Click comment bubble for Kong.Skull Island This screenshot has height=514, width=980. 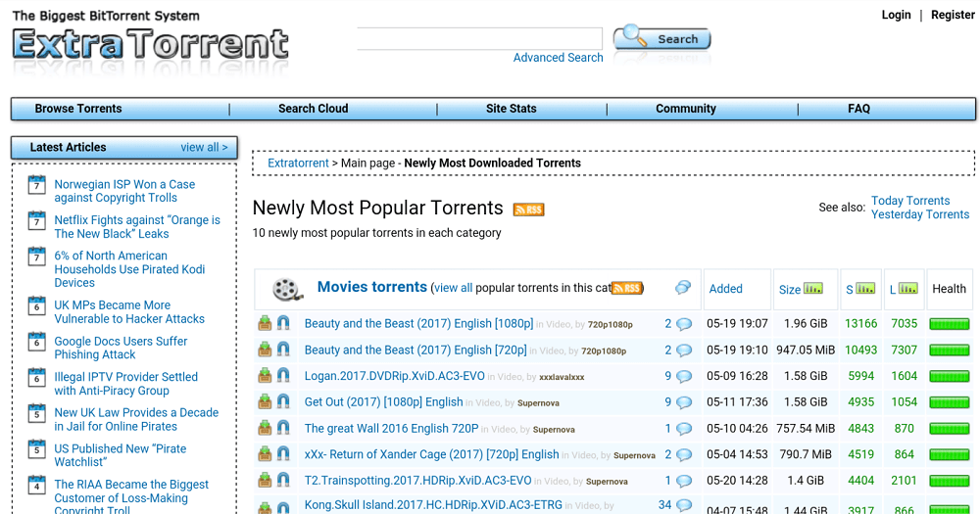pyautogui.click(x=684, y=505)
